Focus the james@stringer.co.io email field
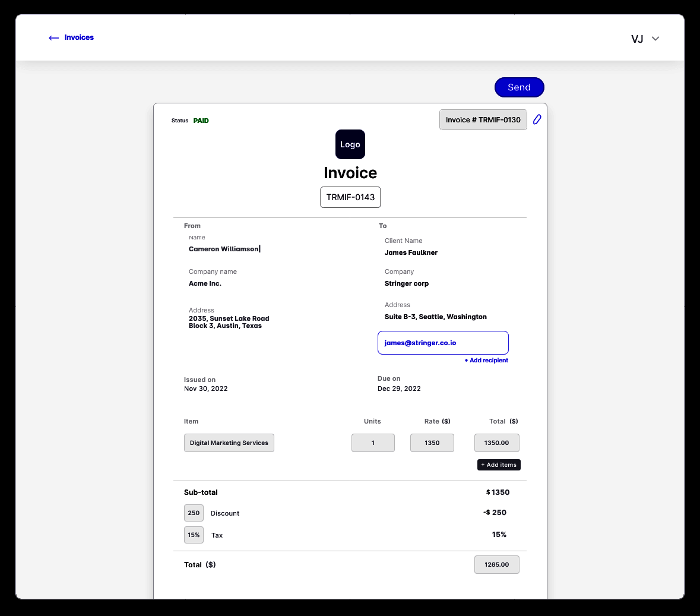Screen dimensions: 700x616 pos(443,343)
